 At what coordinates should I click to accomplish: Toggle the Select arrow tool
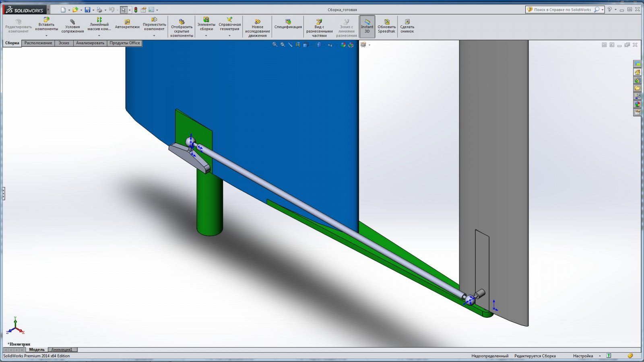click(x=124, y=10)
